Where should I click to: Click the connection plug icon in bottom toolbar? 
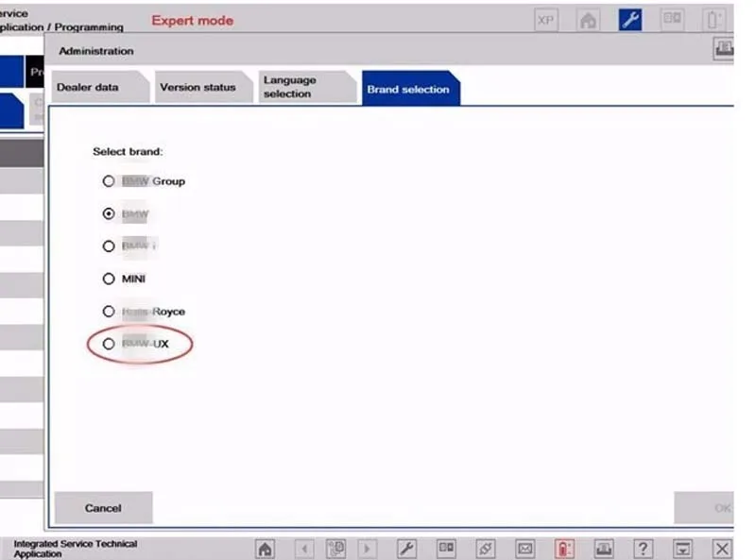click(x=486, y=549)
